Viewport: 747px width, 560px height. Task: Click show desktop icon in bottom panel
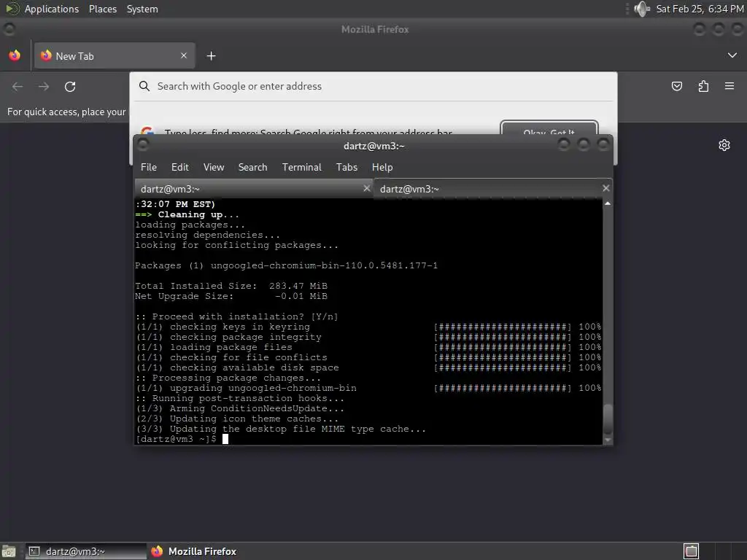click(9, 551)
